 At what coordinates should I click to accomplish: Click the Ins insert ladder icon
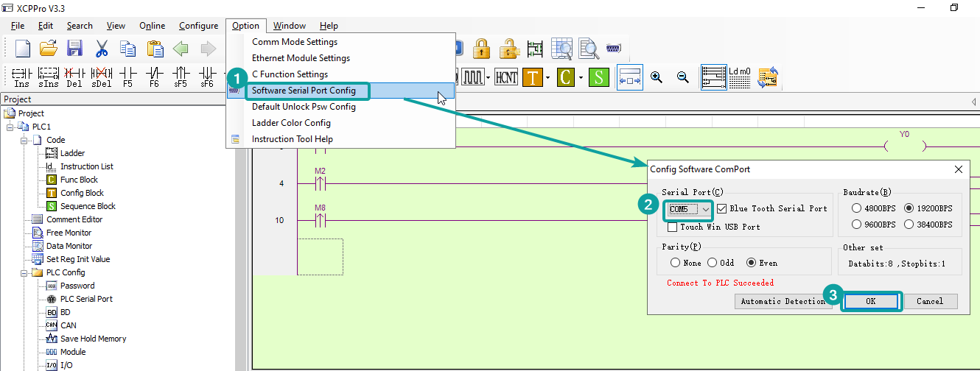[x=21, y=77]
